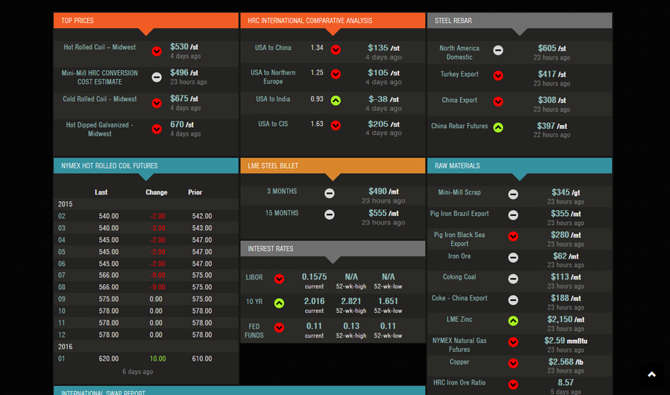The image size is (670, 395).
Task: Click red down arrow for HRC Iron Ore Ratio
Action: tap(513, 385)
